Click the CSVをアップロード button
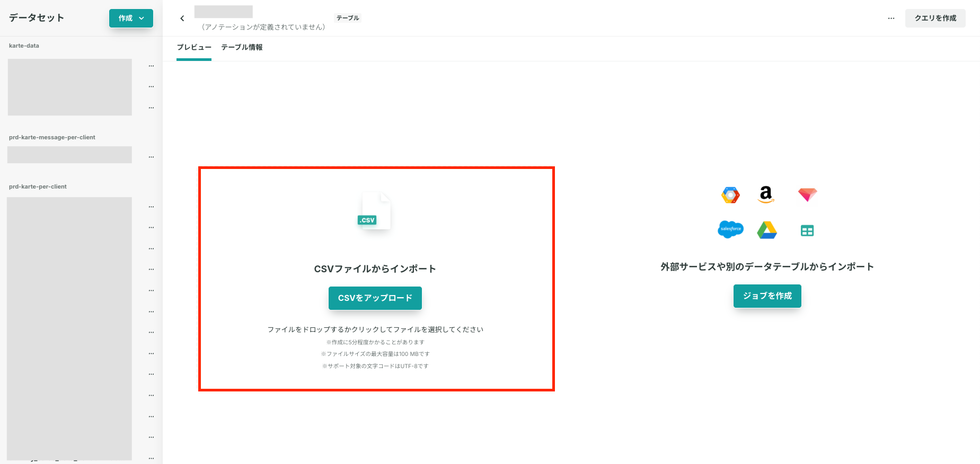The width and height of the screenshot is (980, 464). click(x=375, y=298)
